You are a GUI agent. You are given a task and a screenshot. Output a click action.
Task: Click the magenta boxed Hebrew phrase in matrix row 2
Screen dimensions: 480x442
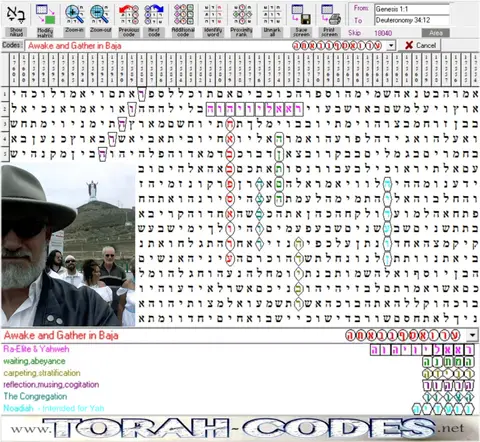[254, 109]
